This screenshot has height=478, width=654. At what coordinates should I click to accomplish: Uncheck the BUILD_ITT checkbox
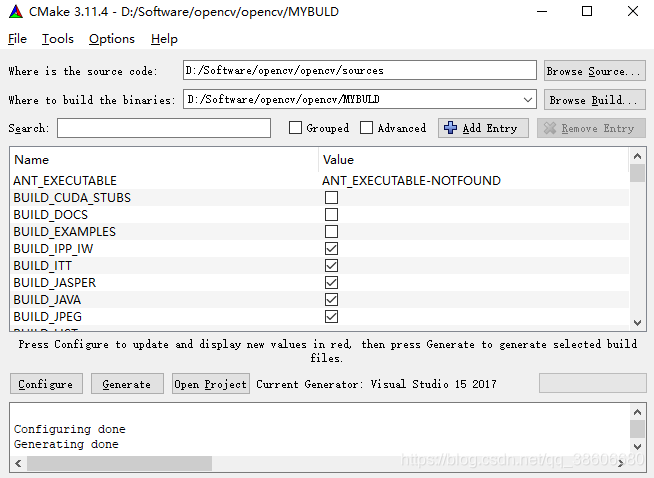click(331, 266)
